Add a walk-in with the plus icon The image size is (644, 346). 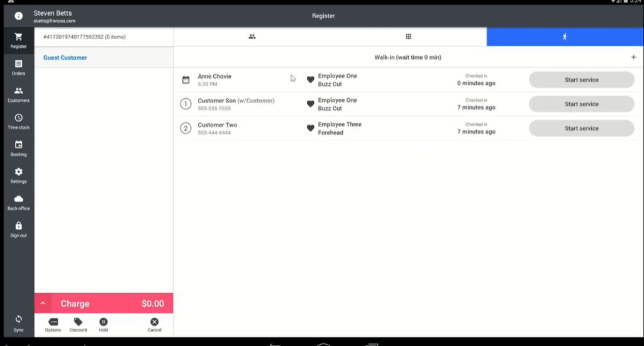[633, 57]
